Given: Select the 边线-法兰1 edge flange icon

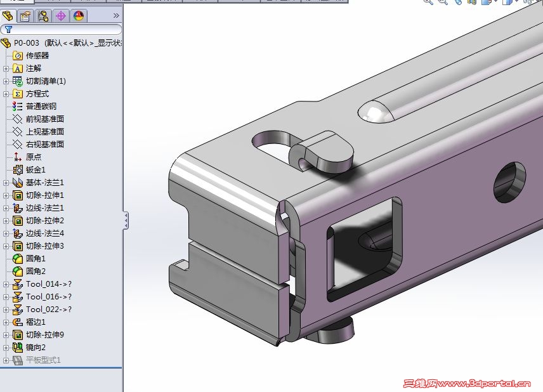Looking at the screenshot, I should [18, 208].
